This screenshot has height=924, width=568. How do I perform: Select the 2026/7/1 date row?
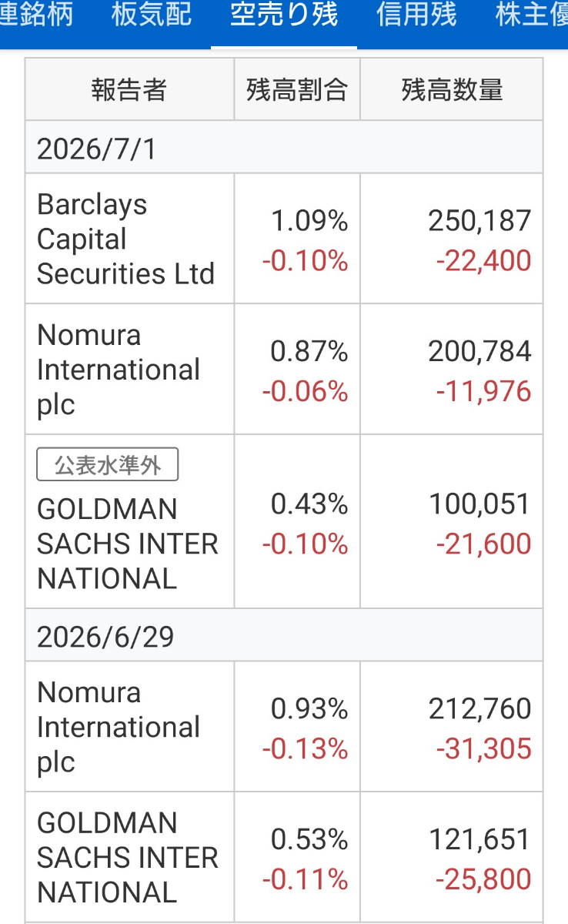(284, 148)
